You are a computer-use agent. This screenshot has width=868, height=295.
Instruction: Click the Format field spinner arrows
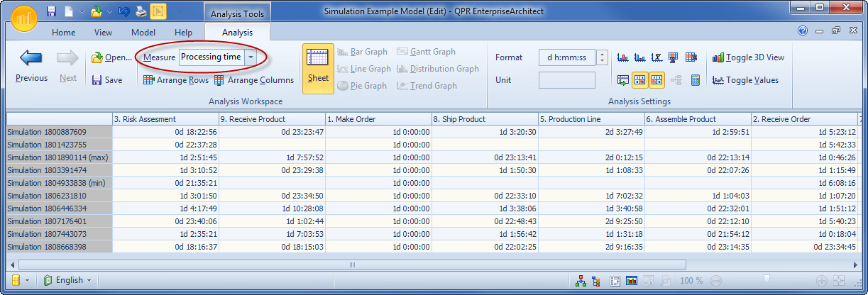tap(602, 57)
